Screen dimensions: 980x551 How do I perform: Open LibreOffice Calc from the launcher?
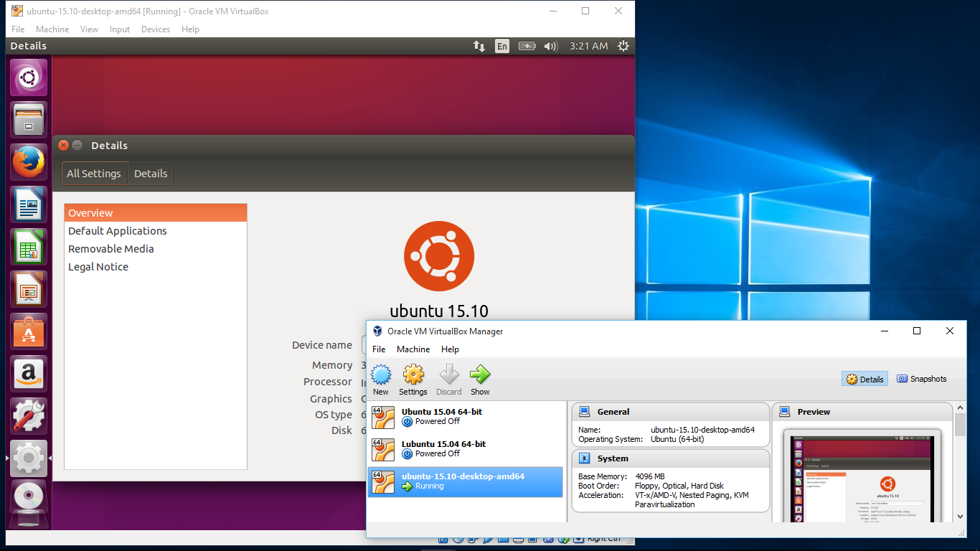(x=29, y=247)
